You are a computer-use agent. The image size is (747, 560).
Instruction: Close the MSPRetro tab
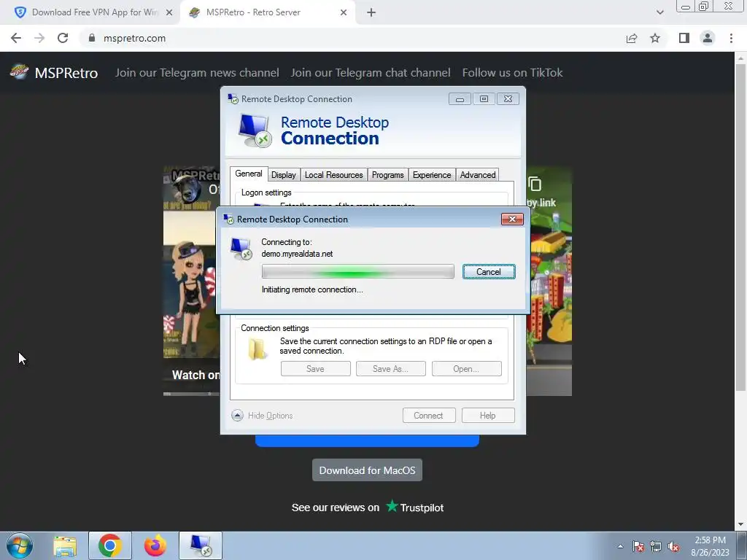tap(344, 13)
